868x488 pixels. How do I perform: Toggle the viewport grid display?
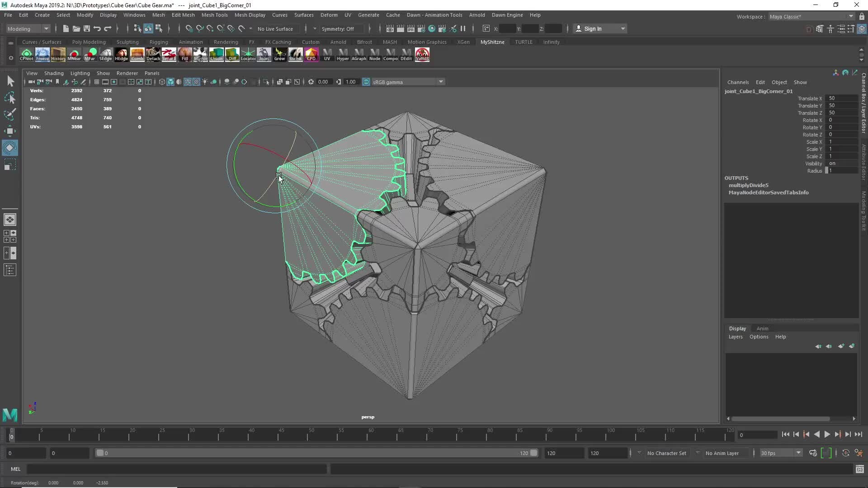(x=96, y=82)
